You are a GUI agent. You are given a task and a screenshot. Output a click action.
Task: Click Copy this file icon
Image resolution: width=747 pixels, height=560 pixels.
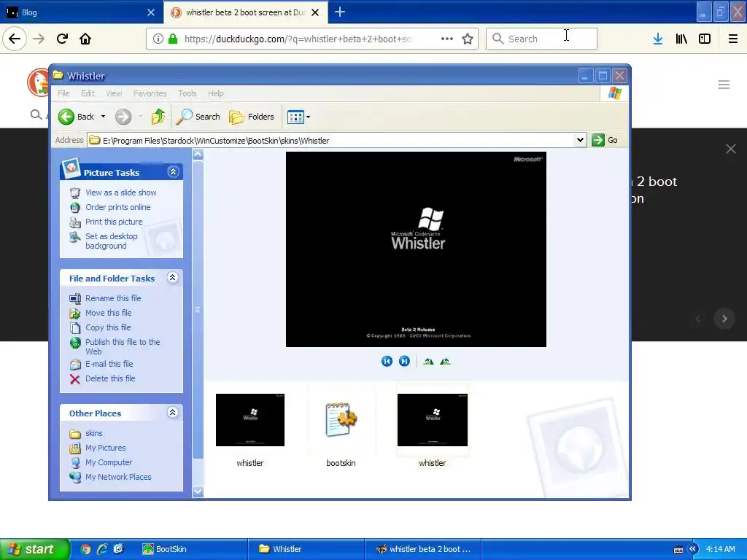click(75, 327)
